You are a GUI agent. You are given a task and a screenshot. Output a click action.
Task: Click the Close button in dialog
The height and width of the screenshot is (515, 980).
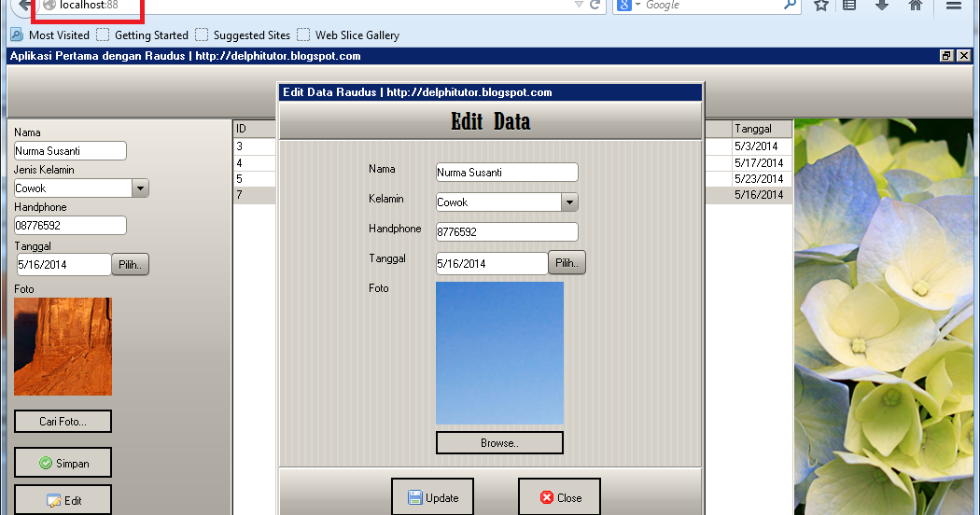(x=559, y=497)
